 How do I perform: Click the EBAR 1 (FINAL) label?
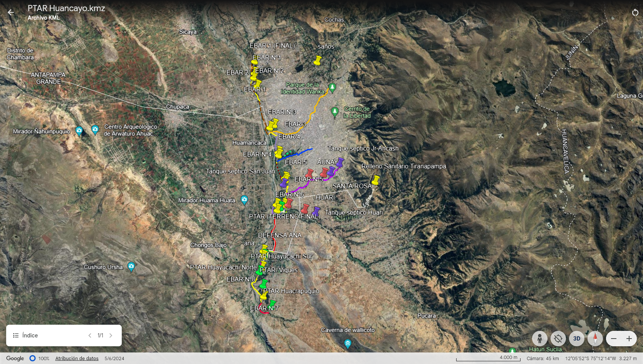(272, 45)
